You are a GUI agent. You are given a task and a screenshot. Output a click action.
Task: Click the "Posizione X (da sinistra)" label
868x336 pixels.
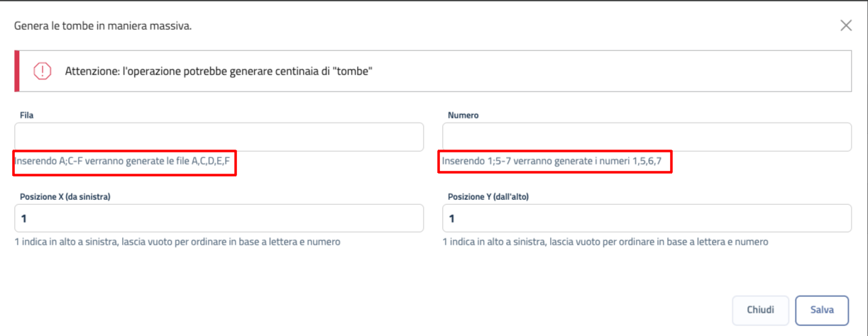(65, 196)
